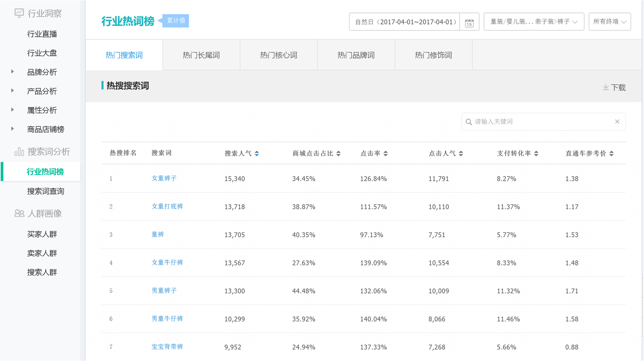Viewport: 644px width, 361px height.
Task: Open the 童裤 keyword link
Action: click(157, 234)
